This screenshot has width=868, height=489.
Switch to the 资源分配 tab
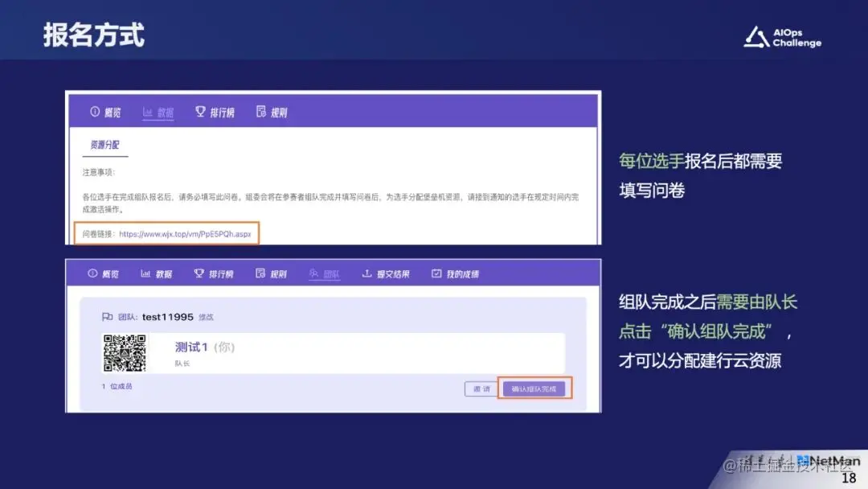pos(105,145)
